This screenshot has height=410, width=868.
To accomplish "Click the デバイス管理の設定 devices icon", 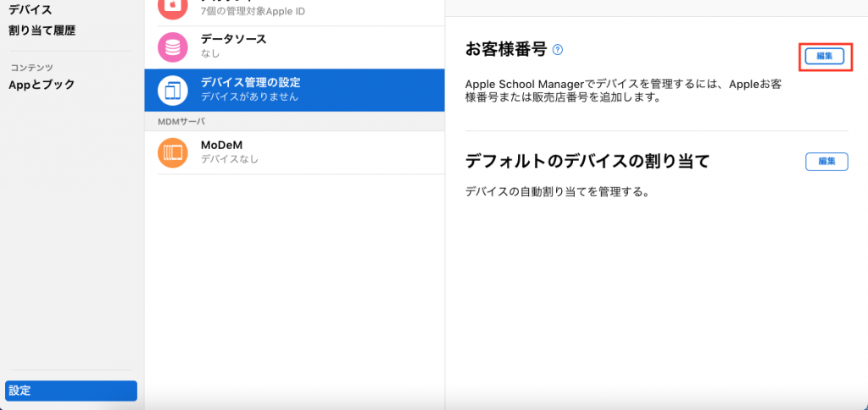I will point(173,90).
